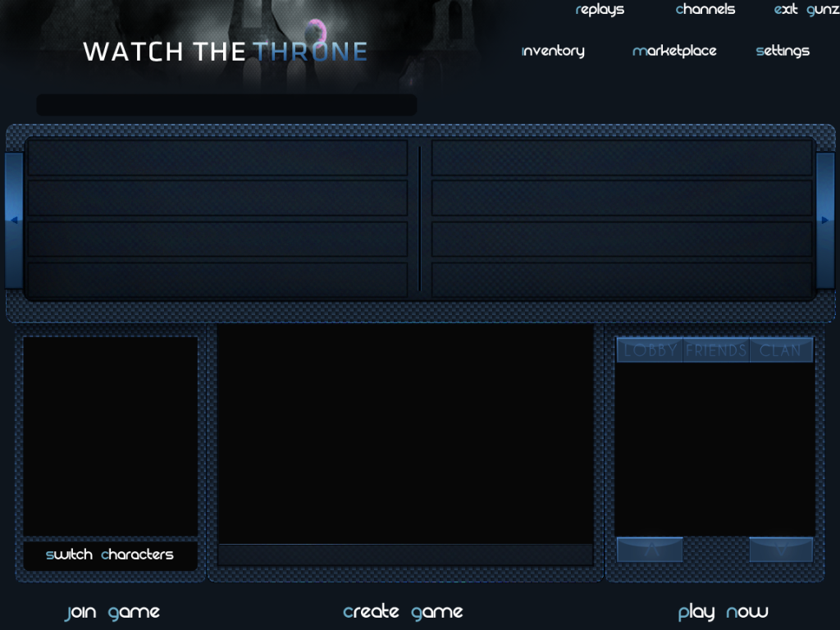This screenshot has width=840, height=630.
Task: Select the first room slot in right column
Action: [x=622, y=157]
